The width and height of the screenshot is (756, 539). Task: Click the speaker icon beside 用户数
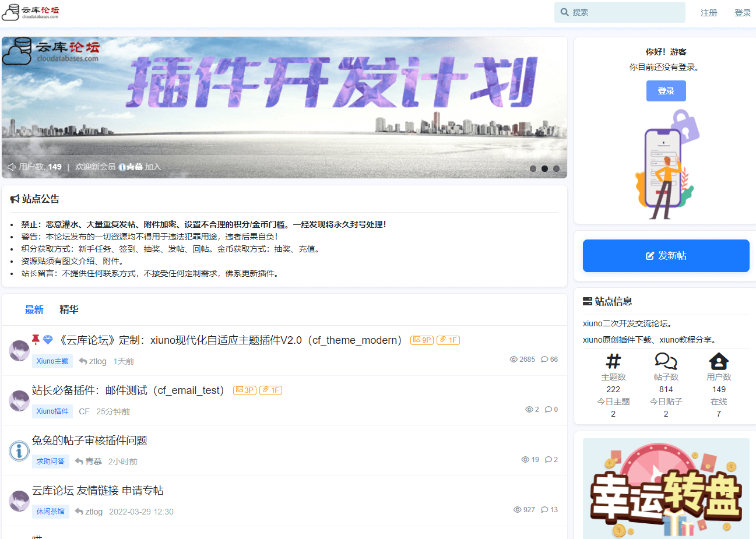(x=12, y=167)
